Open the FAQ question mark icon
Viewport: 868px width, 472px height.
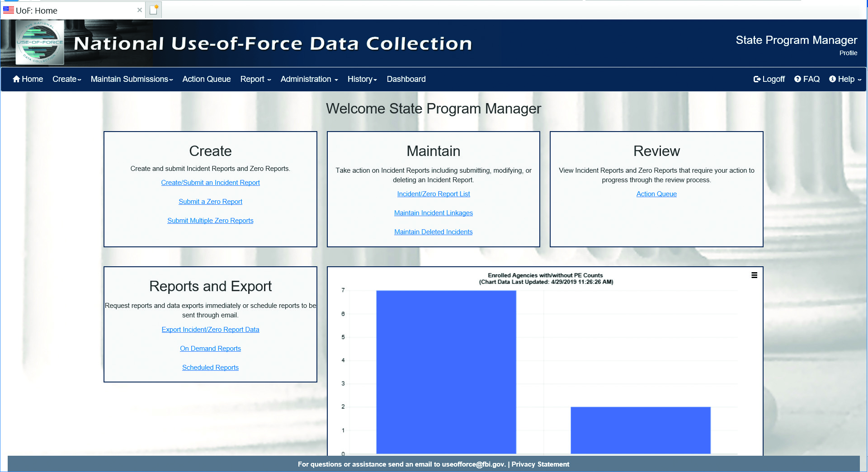click(x=797, y=79)
